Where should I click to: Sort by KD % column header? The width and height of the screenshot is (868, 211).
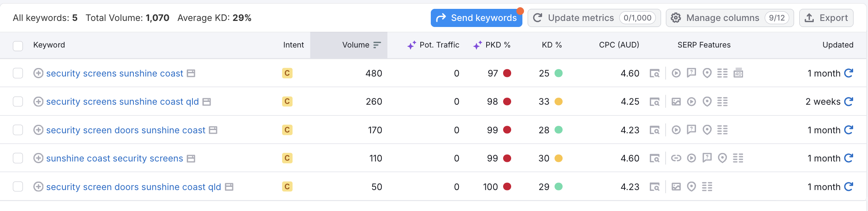552,45
